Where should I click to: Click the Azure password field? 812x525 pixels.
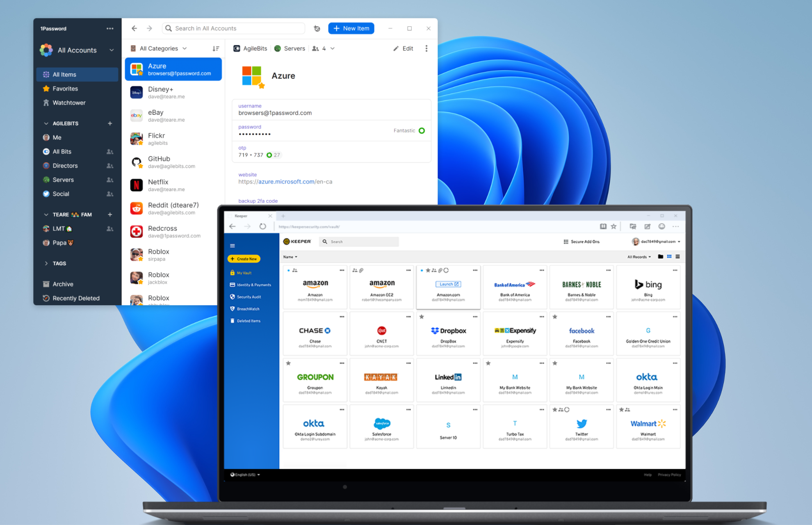(331, 131)
